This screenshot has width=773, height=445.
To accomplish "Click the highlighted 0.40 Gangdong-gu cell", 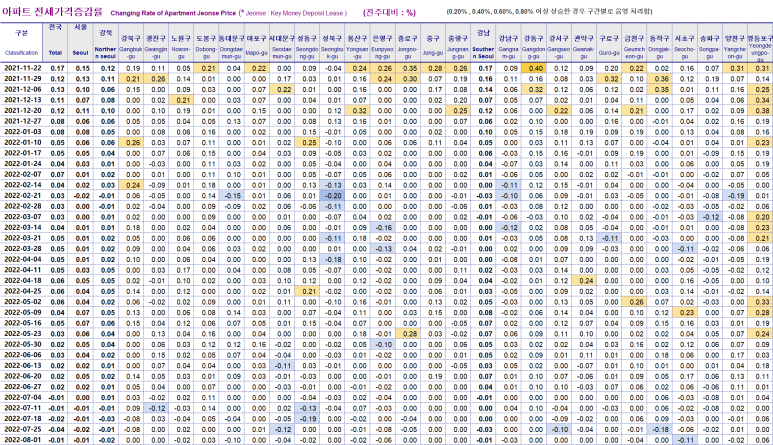I will click(533, 68).
